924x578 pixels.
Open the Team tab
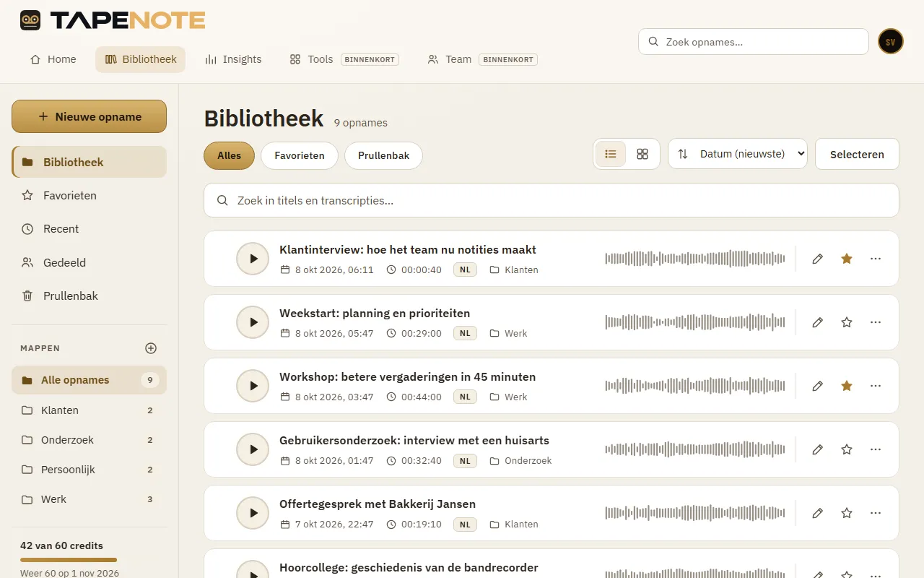(x=482, y=59)
